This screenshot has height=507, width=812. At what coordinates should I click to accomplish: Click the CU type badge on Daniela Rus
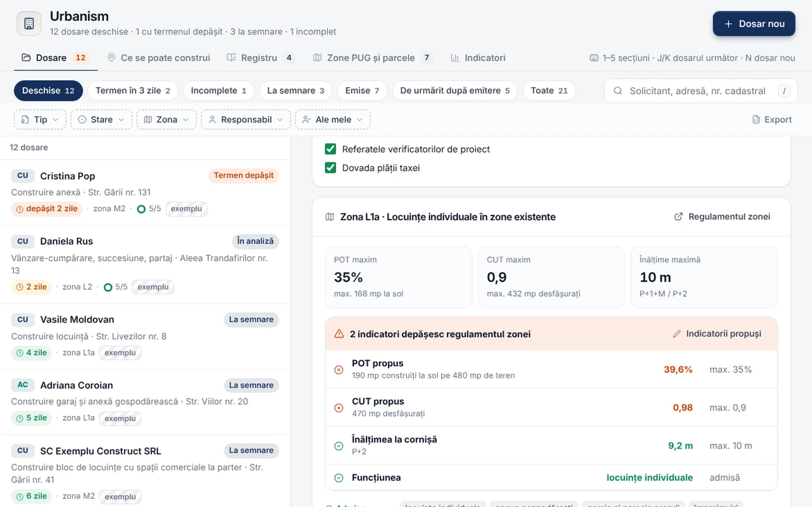coord(23,242)
